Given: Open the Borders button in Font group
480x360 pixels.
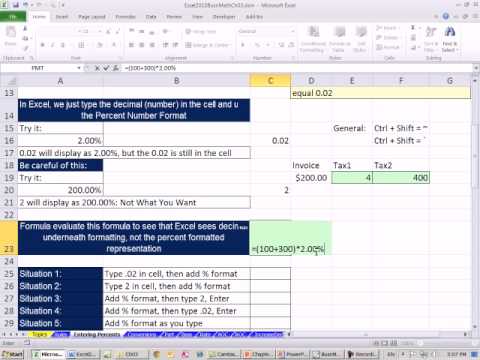Looking at the screenshot, I should click(x=81, y=45).
